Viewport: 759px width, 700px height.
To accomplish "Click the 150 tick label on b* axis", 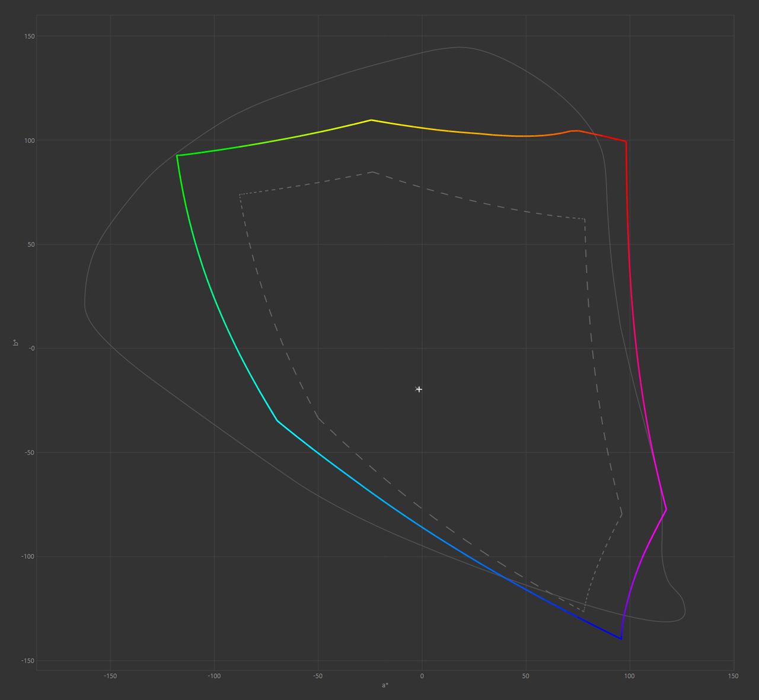I will [30, 36].
